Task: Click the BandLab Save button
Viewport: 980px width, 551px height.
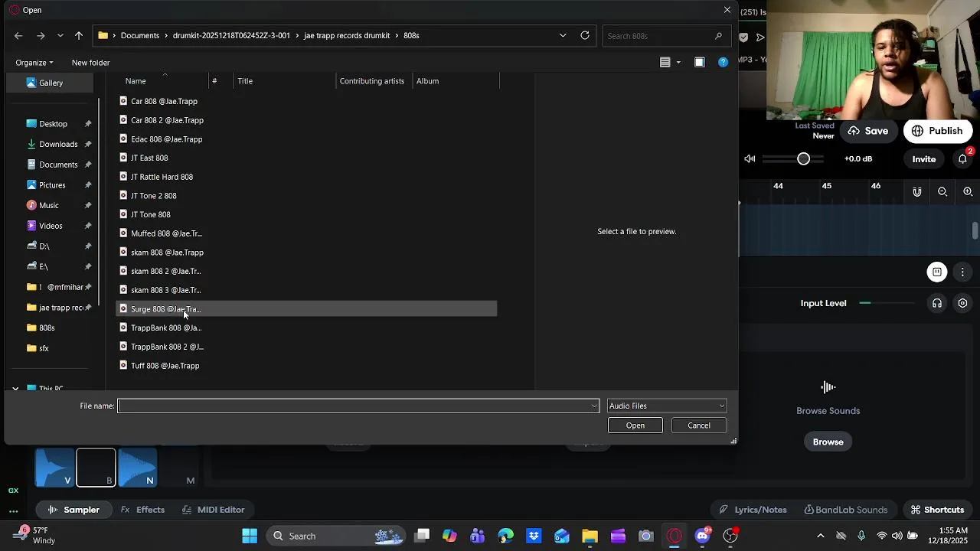Action: point(867,131)
